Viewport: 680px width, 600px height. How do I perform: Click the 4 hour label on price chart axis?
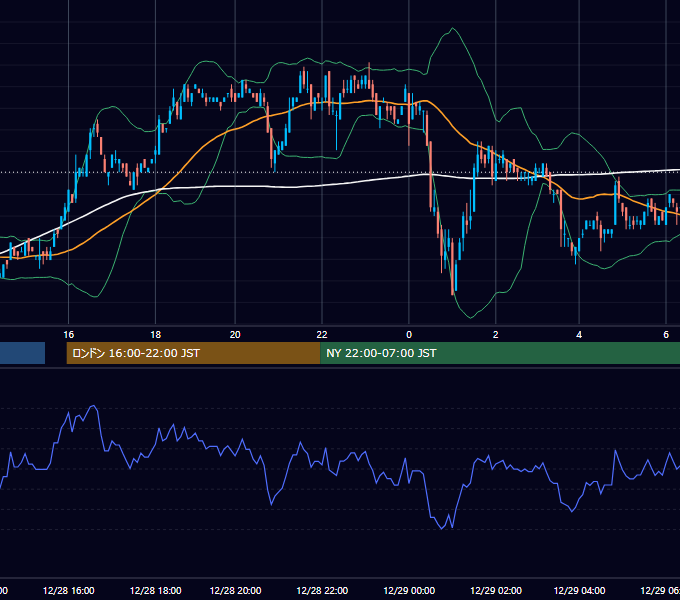coord(579,335)
